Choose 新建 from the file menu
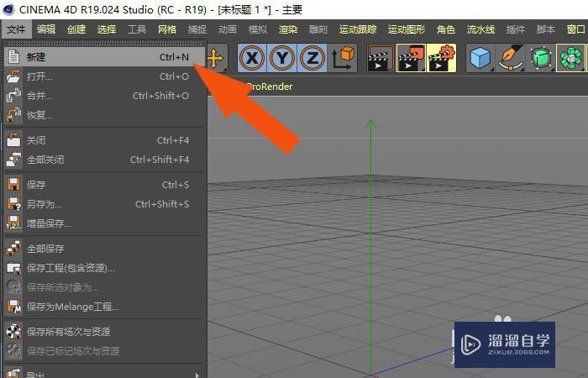The width and height of the screenshot is (588, 378). coord(105,57)
